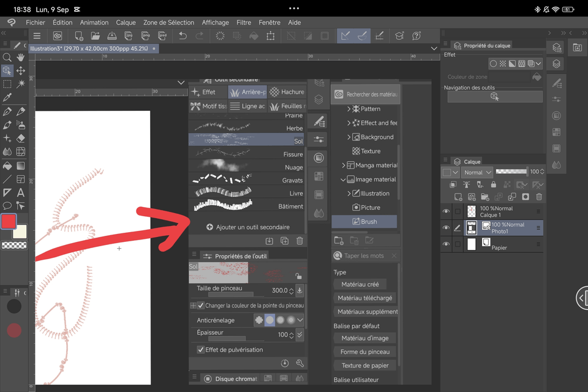Click 'Rechercher des matériaux' button
588x392 pixels.
pyautogui.click(x=366, y=94)
